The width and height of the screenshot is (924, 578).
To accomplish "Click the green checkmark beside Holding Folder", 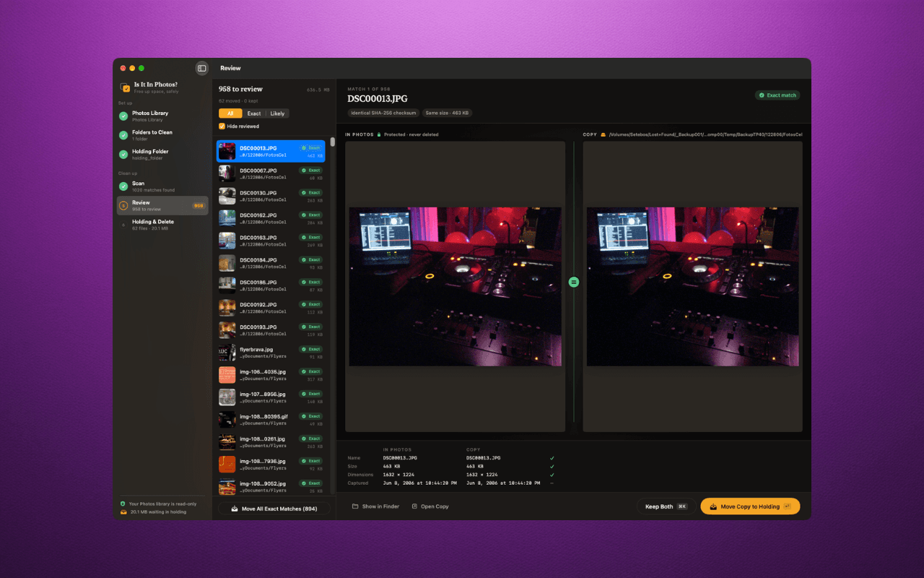I will (x=123, y=154).
